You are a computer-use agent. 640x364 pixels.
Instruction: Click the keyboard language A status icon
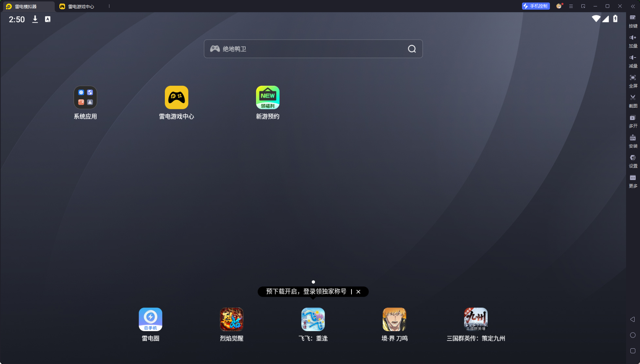point(48,19)
